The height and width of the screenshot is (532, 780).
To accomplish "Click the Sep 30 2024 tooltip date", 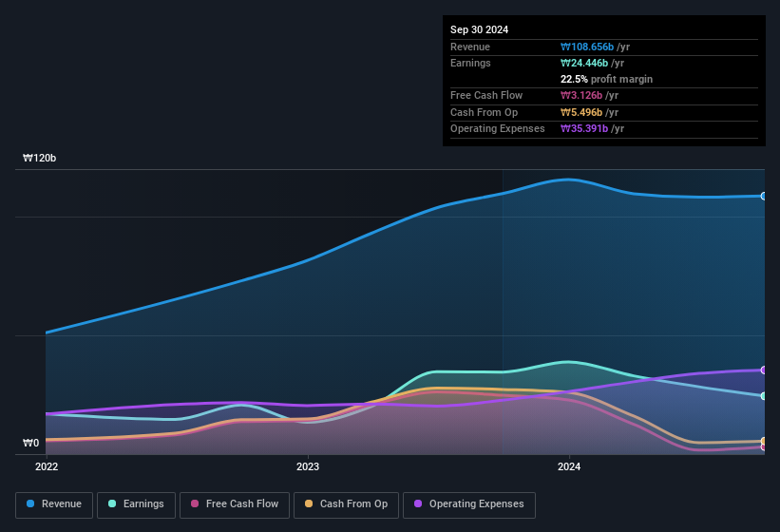I will tap(479, 29).
